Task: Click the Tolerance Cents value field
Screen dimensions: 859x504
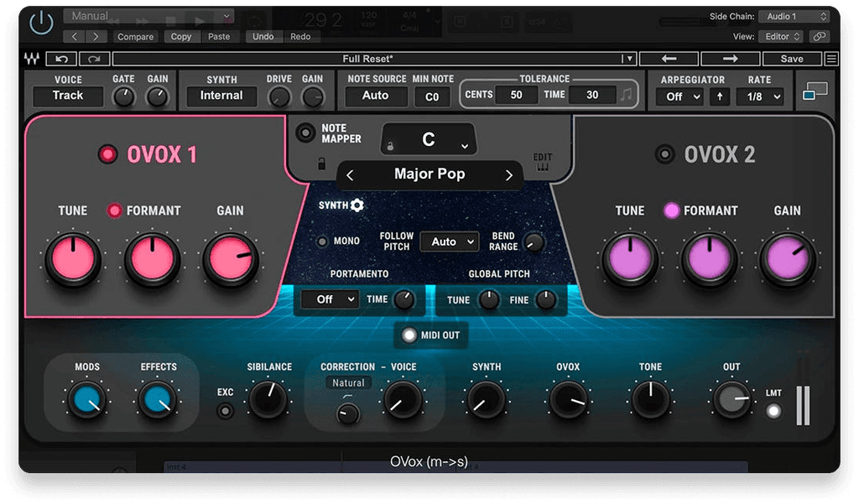Action: coord(517,95)
